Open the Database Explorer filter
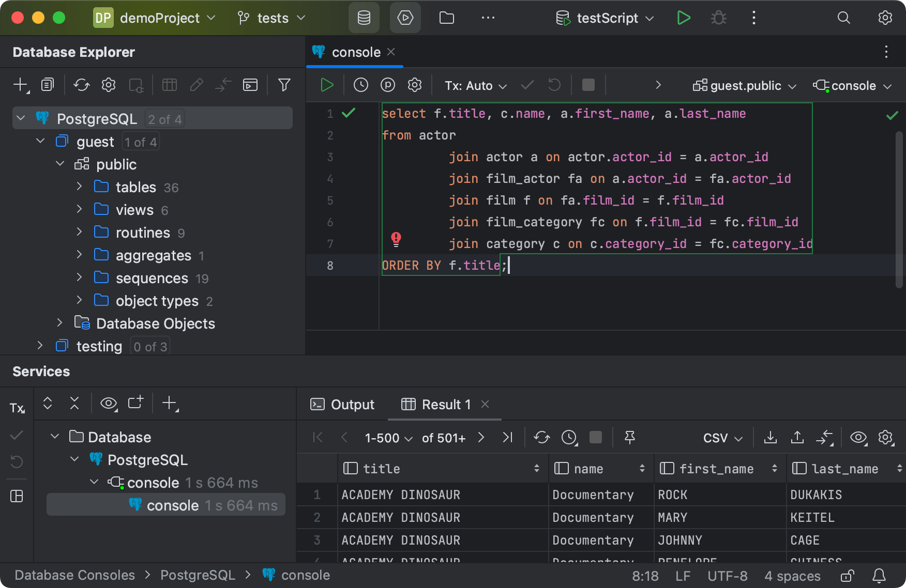The width and height of the screenshot is (906, 588). click(x=284, y=85)
